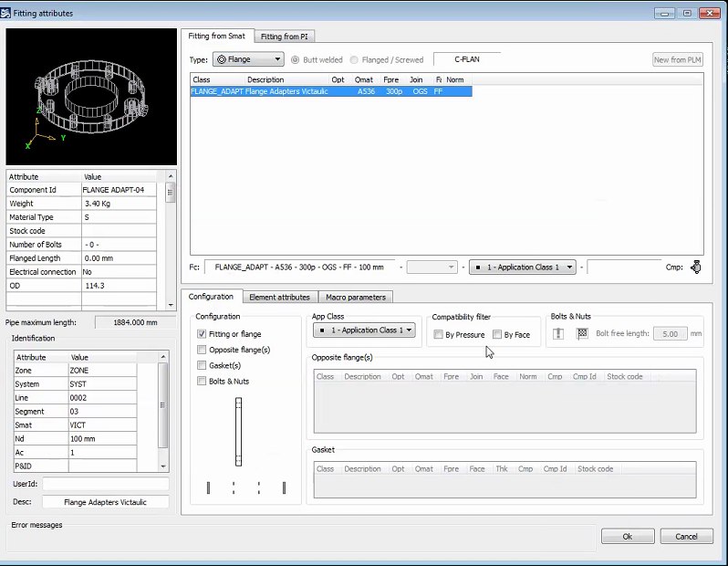Toggle the Fitting or flange checkbox

(x=202, y=333)
